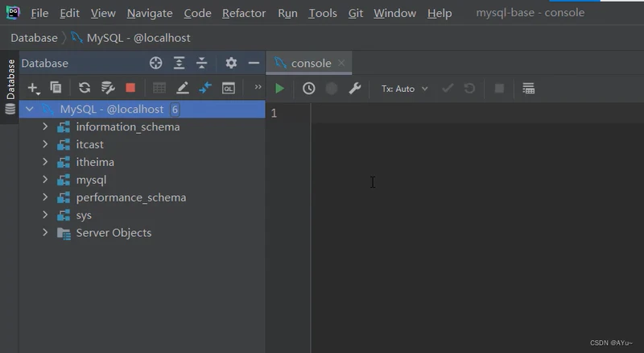Viewport: 644px width, 353px height.
Task: Click the locate-in-tree target icon
Action: 155,63
